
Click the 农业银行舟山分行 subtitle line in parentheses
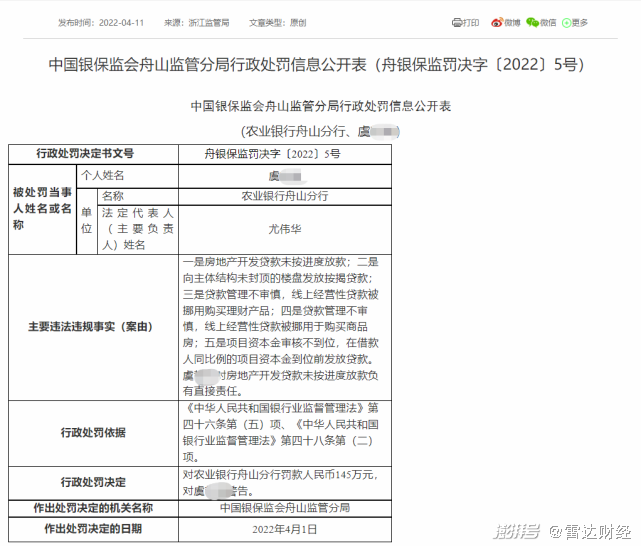(320, 132)
